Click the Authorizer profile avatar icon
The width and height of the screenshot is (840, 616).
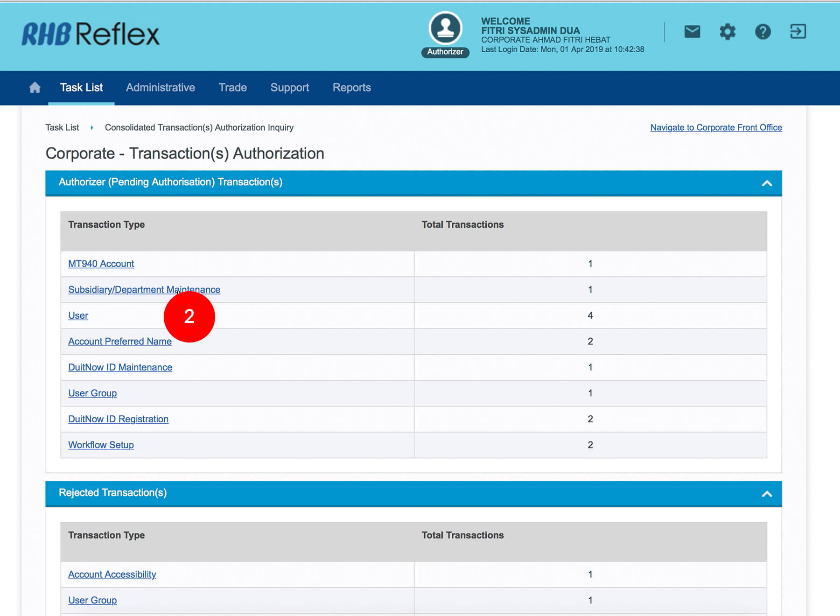click(x=445, y=28)
